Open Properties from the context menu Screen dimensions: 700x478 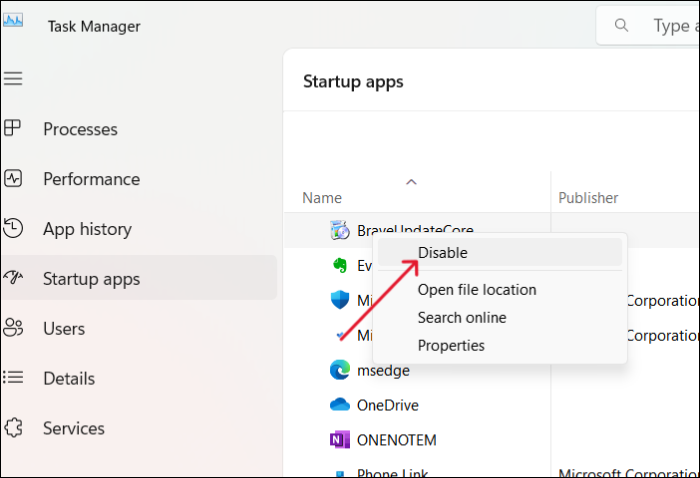coord(451,346)
